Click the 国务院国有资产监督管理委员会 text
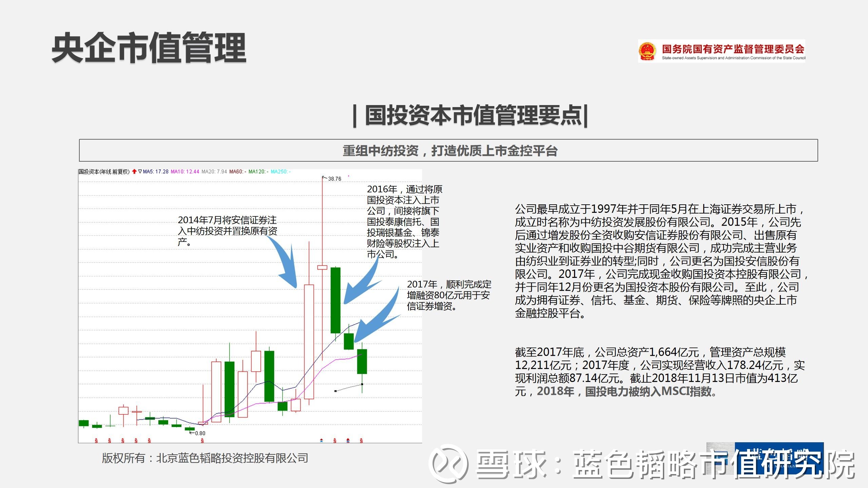Viewport: 868px width, 488px height. click(x=733, y=49)
